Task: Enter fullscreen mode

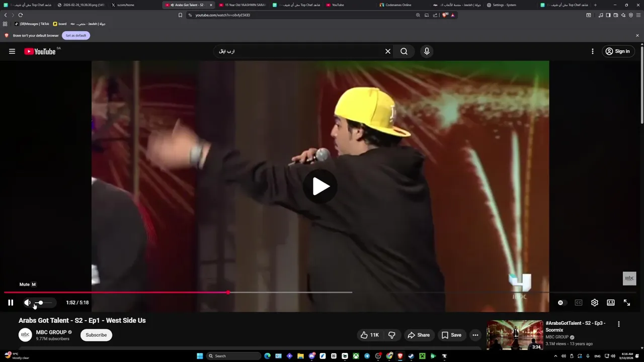Action: coord(627,303)
